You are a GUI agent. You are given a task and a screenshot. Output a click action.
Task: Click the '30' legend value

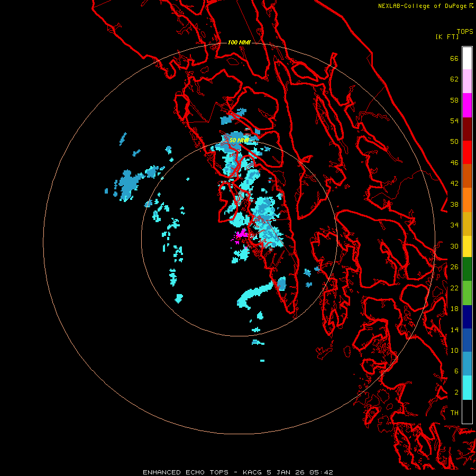coord(454,246)
